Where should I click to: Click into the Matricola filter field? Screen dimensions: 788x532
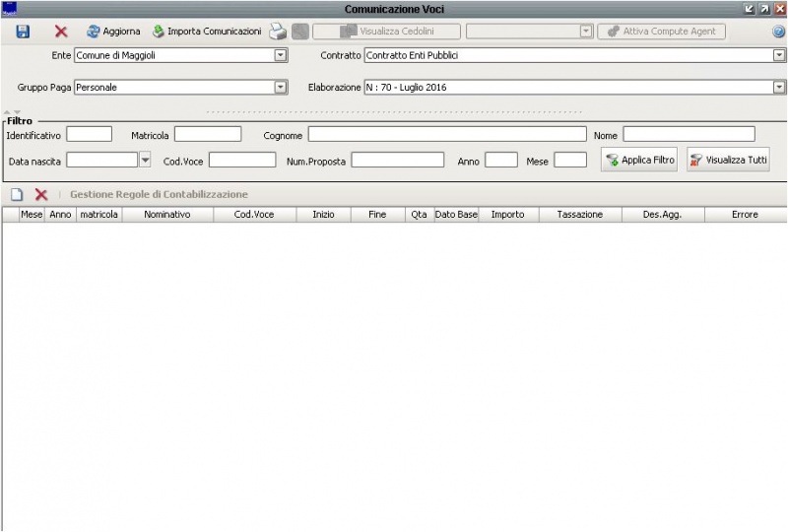point(208,134)
